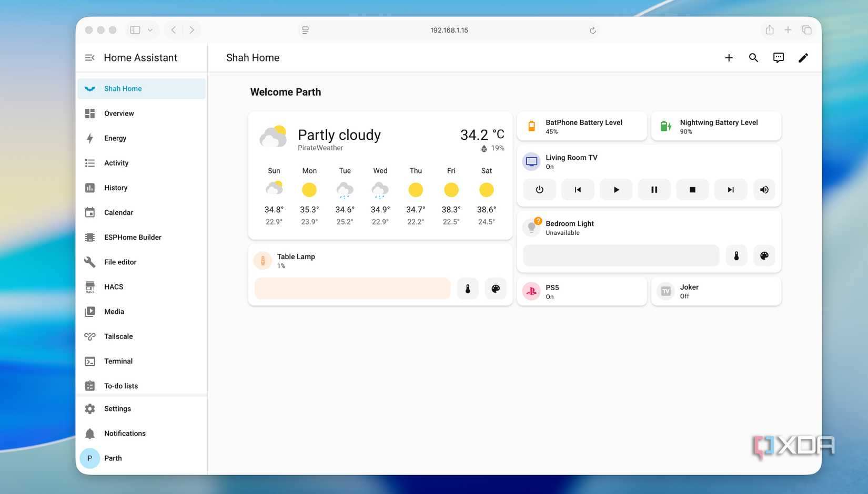Collapse the Home Assistant sidebar
The width and height of the screenshot is (868, 494).
[x=89, y=57]
